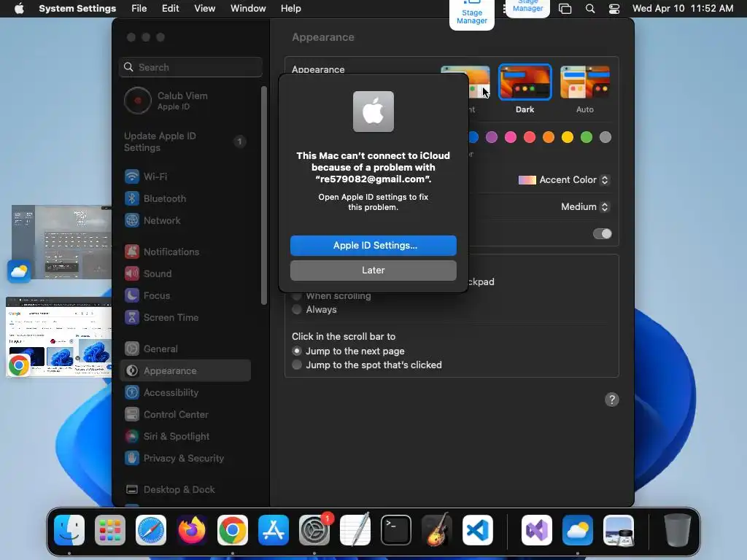The width and height of the screenshot is (747, 560).
Task: Select Notifications in the sidebar
Action: [186, 252]
